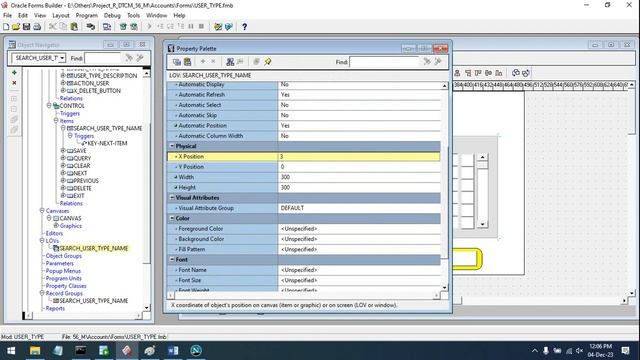The image size is (640, 360).
Task: Open Microsoft Word from the taskbar
Action: pyautogui.click(x=173, y=351)
